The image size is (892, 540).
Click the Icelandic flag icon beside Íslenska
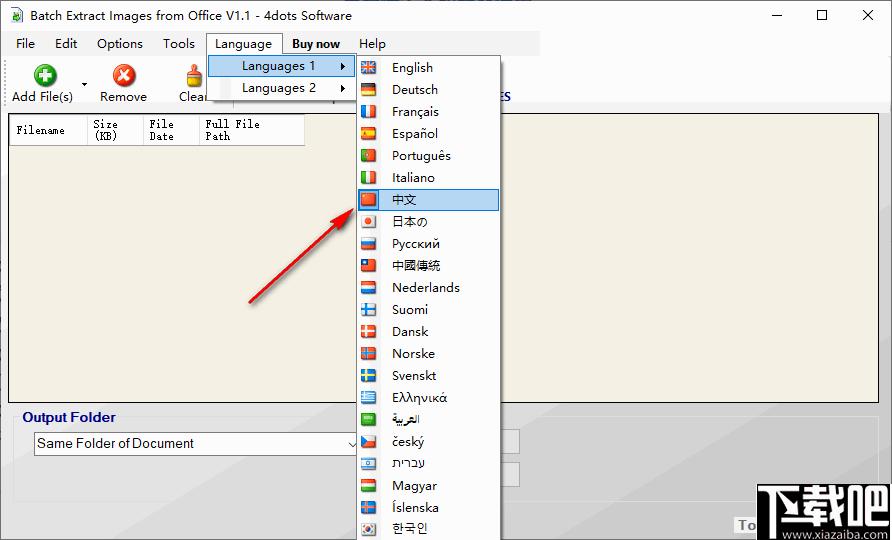tap(369, 508)
